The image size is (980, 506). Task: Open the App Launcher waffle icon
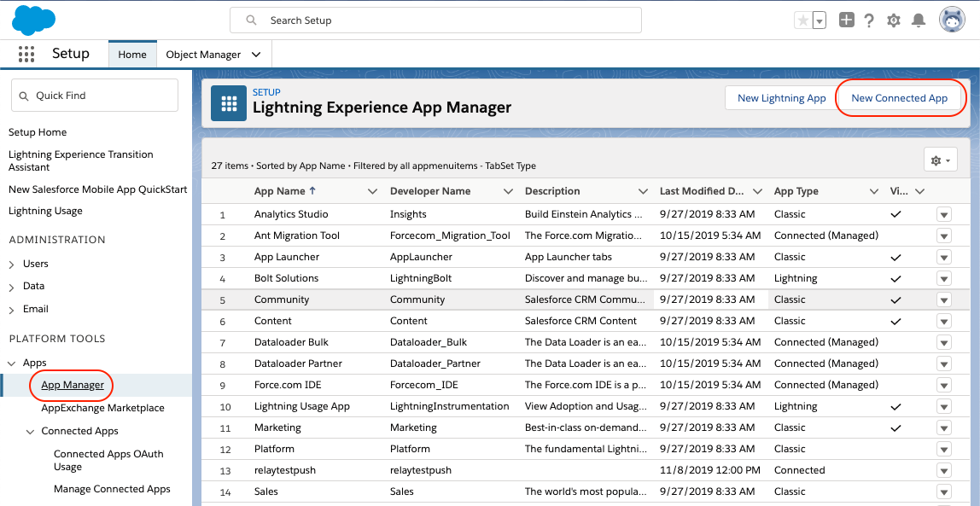coord(26,54)
